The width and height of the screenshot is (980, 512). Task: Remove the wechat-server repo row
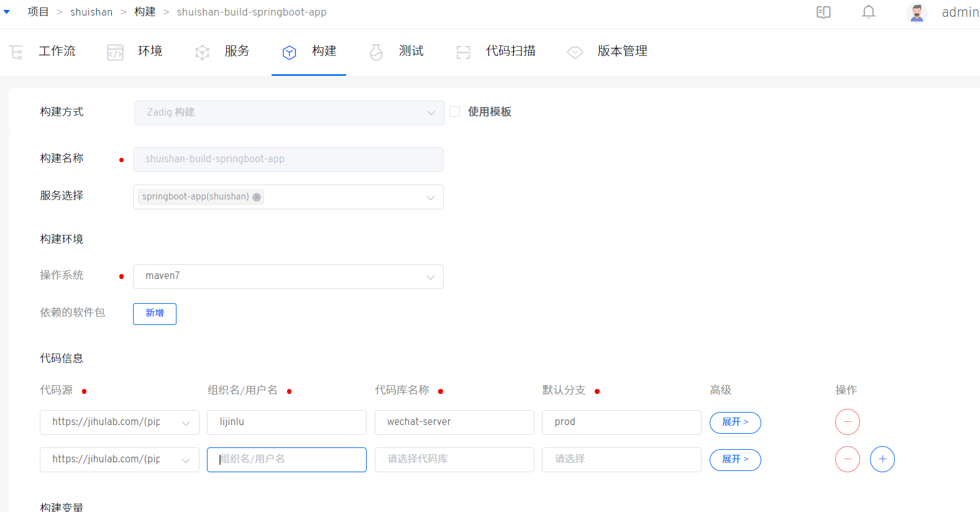click(848, 422)
